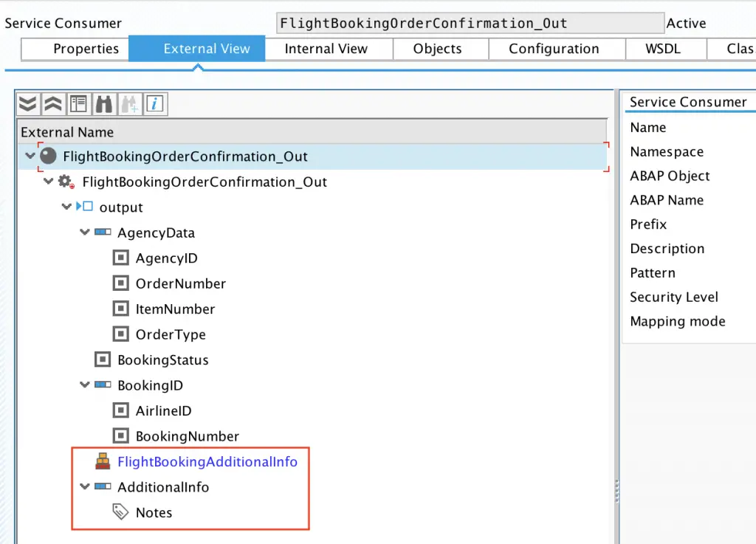Click the Service Consumer name input field
Screen dimensions: 756x544
[470, 23]
